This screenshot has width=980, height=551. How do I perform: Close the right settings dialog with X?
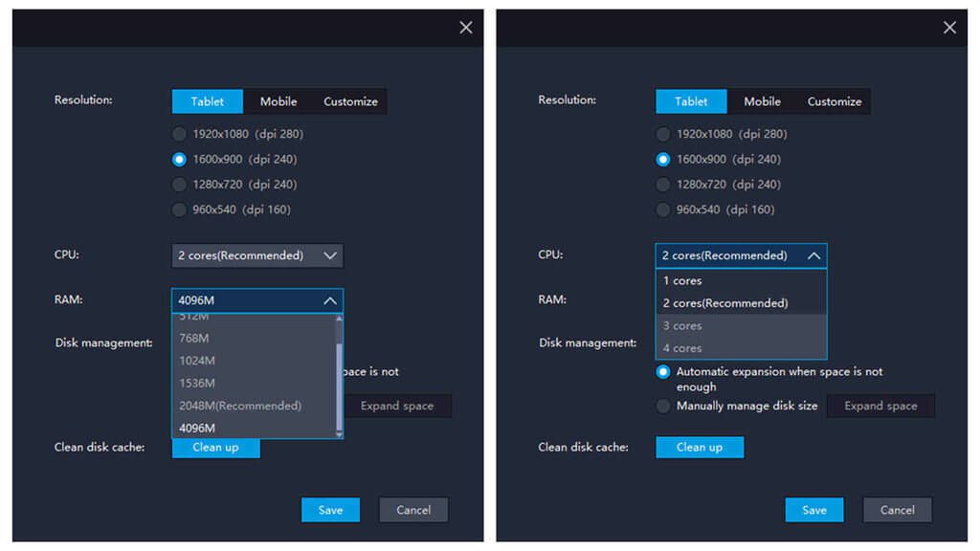949,28
